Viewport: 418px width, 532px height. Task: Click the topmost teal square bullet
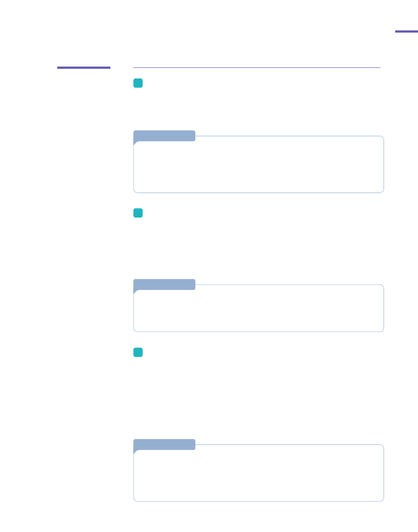[138, 83]
